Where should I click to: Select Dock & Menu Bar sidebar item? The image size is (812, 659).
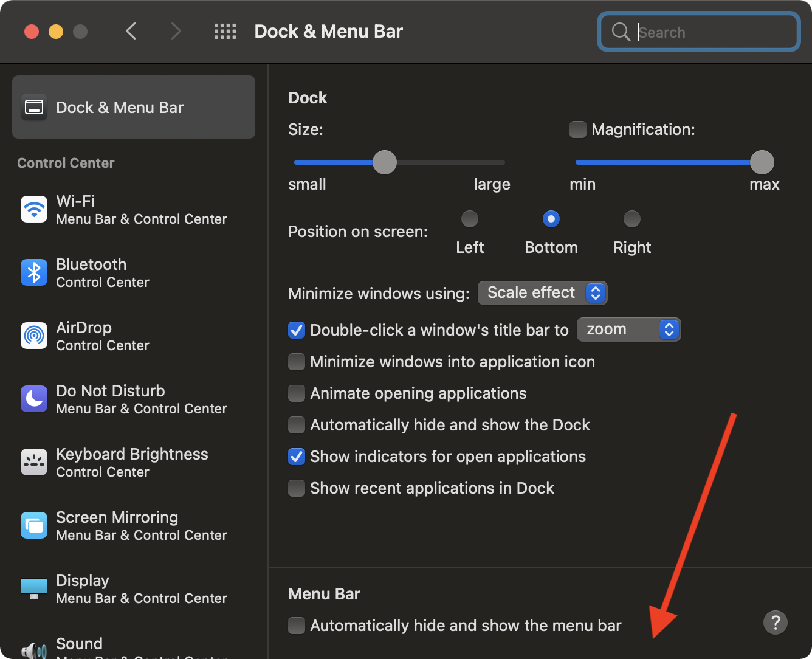(x=134, y=108)
